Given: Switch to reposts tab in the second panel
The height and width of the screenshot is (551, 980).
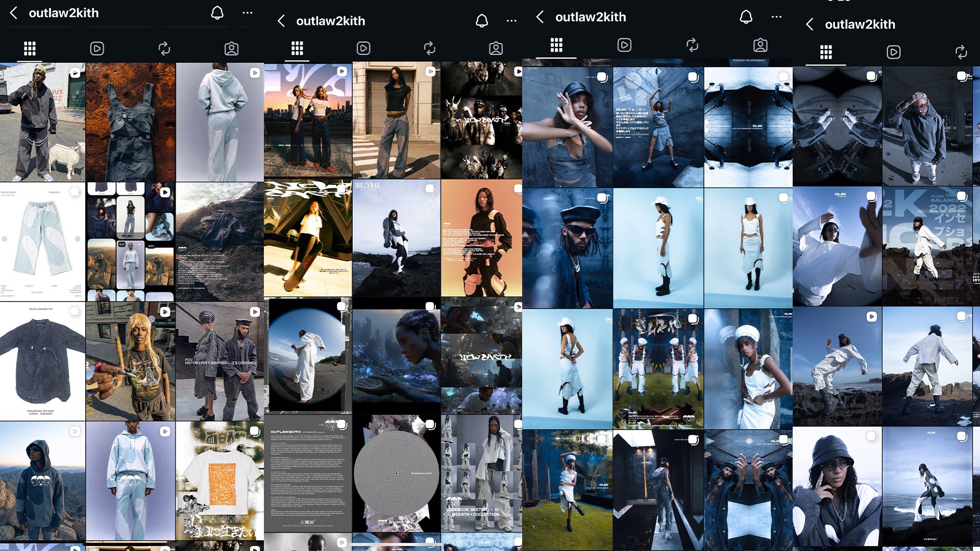Looking at the screenshot, I should coord(429,48).
